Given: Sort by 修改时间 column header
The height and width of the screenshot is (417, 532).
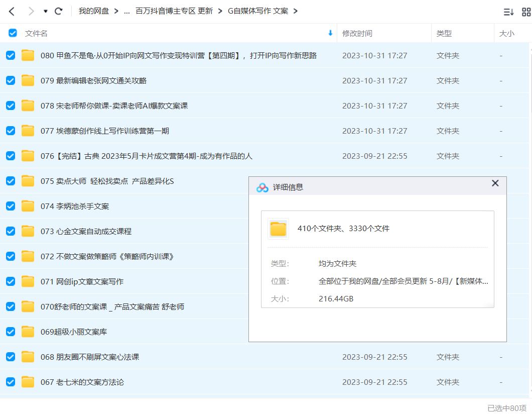Looking at the screenshot, I should pos(357,33).
